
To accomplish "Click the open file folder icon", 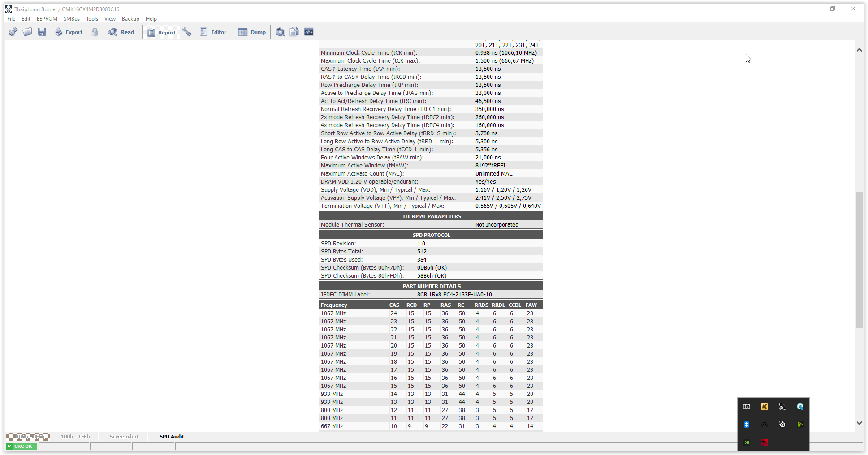I will coord(27,32).
